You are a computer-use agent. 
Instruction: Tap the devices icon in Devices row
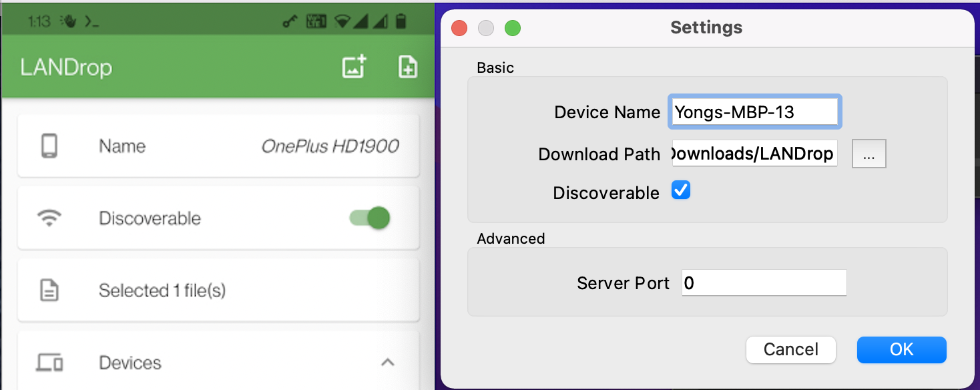click(49, 363)
